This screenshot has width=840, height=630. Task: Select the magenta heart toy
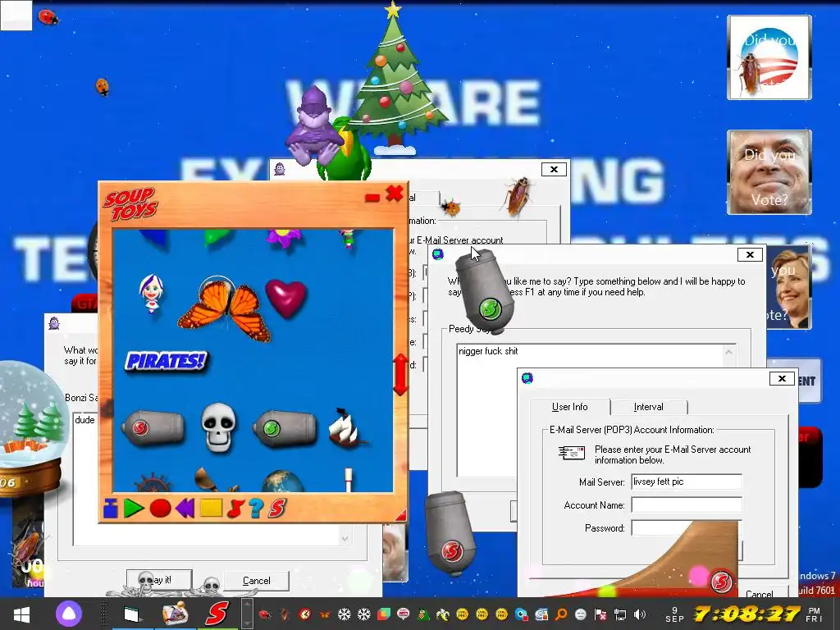pyautogui.click(x=286, y=297)
